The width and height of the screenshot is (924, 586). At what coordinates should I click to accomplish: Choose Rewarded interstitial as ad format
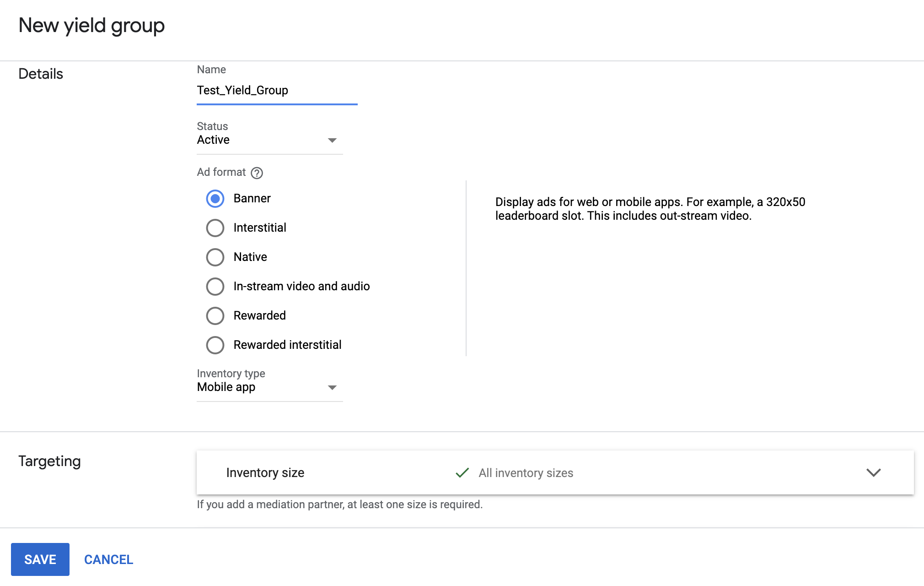pos(215,345)
